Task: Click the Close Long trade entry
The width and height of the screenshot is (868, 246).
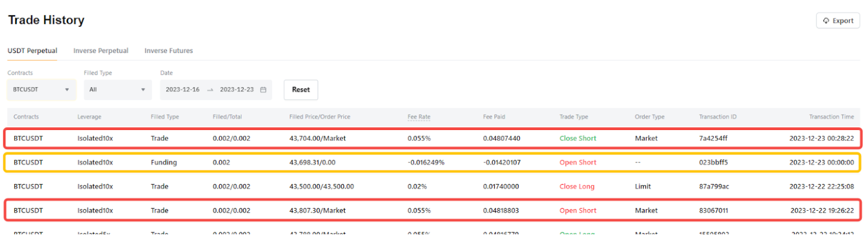Action: point(577,187)
